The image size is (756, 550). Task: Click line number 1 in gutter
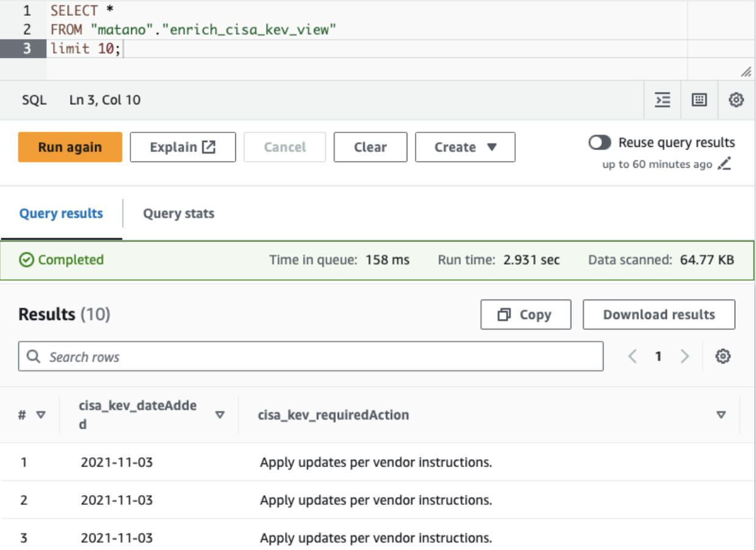pyautogui.click(x=27, y=10)
